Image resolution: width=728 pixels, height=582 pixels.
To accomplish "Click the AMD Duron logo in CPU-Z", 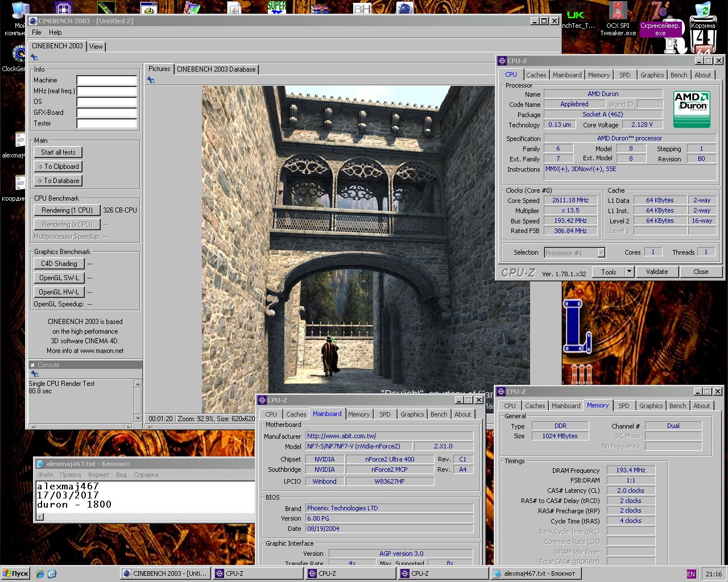I will pyautogui.click(x=692, y=109).
